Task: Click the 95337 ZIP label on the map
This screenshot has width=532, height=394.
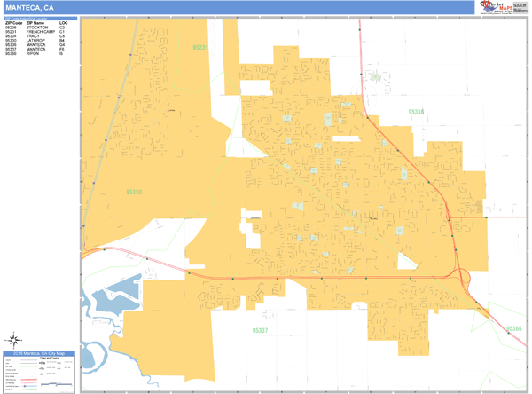Action: (x=259, y=330)
